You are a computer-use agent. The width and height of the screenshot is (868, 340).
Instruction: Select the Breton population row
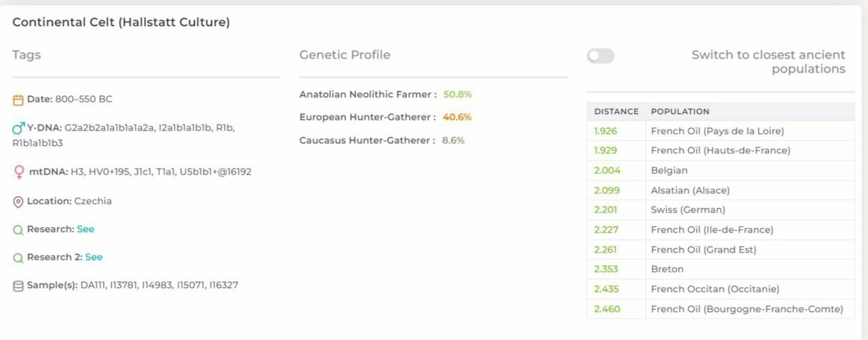click(721, 269)
